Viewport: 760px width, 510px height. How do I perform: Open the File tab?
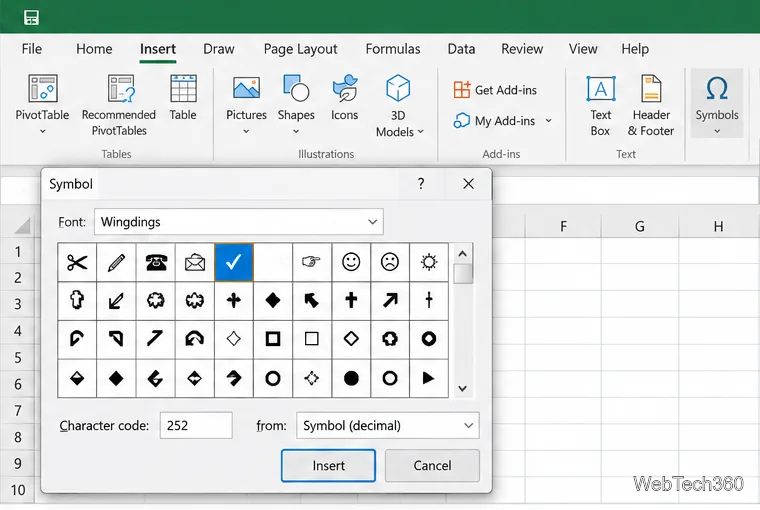tap(32, 49)
